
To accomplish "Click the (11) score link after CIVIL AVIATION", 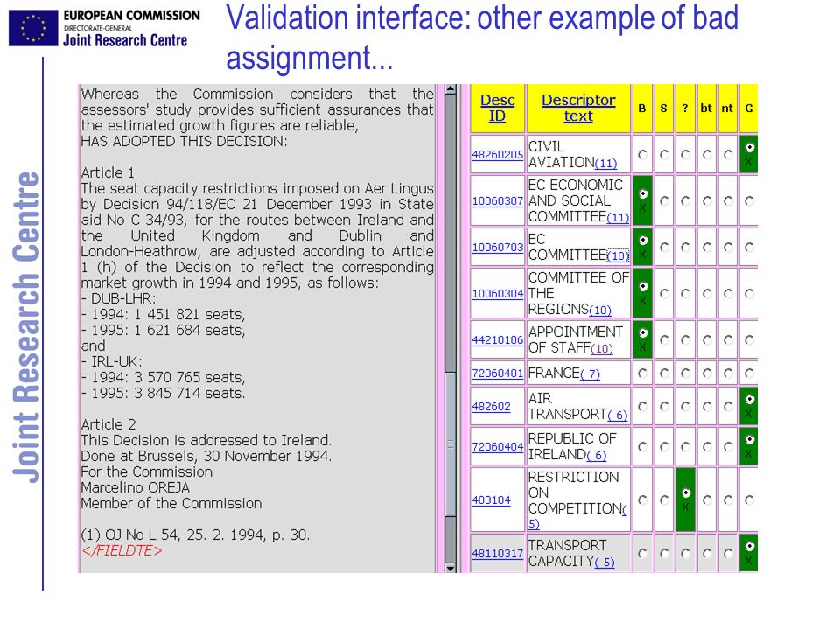I will [x=605, y=164].
